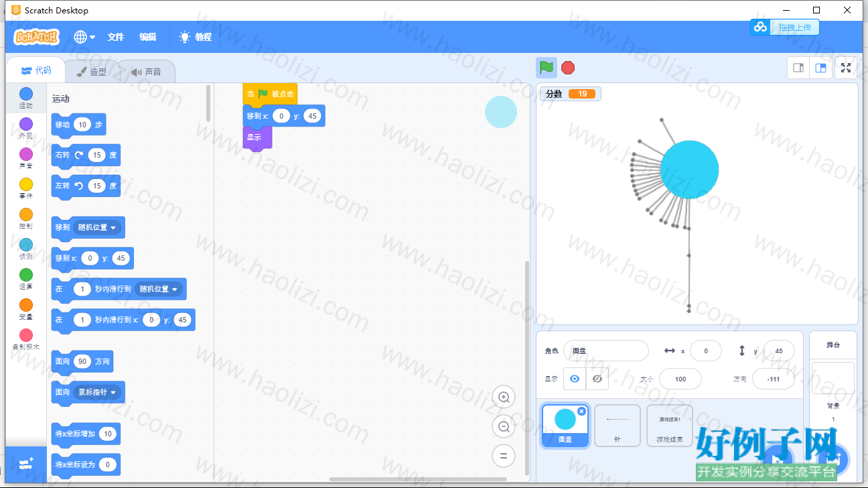868x488 pixels.
Task: Click the 移动 10 步 block
Action: 78,125
